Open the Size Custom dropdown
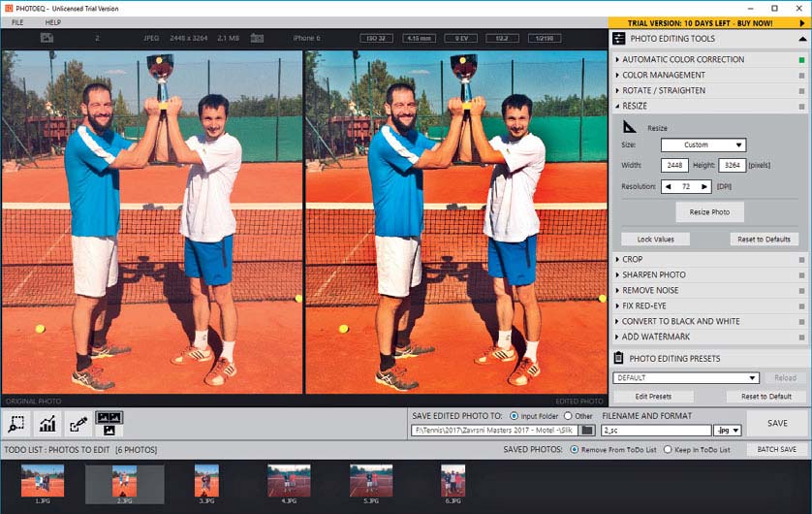Screen dimensions: 812x514 (703, 145)
